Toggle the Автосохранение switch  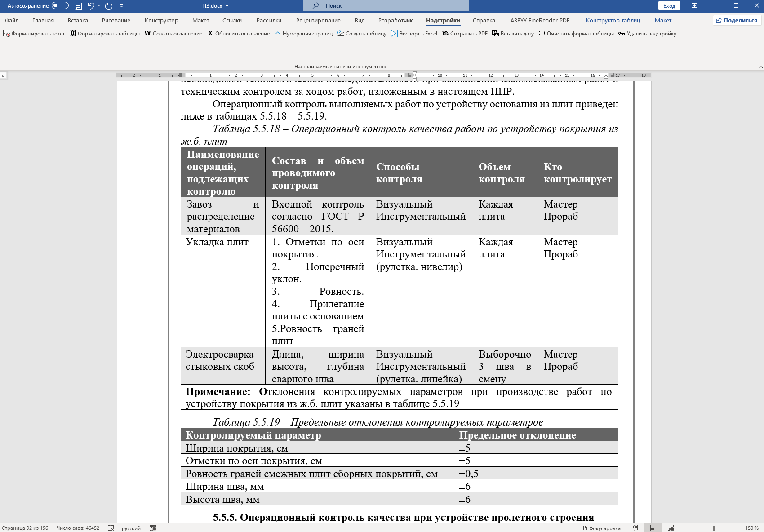(x=60, y=6)
